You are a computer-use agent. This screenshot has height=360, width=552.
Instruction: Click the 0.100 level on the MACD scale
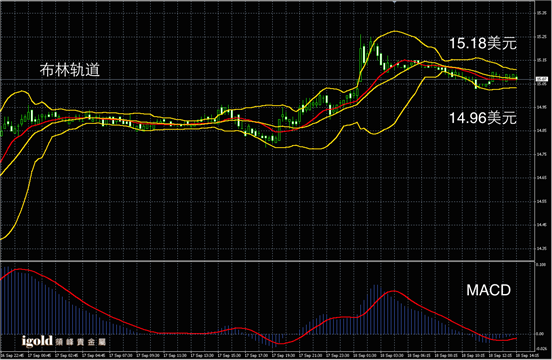point(541,264)
